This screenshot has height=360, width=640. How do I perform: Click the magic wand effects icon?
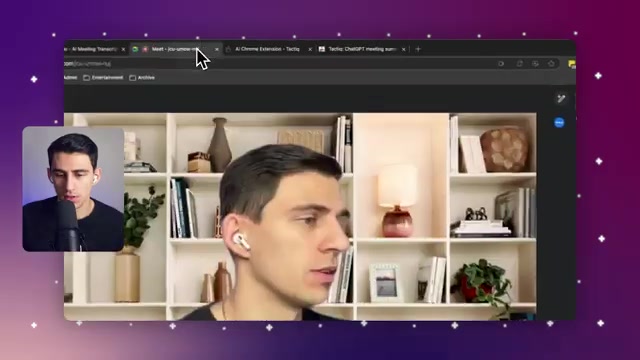(x=561, y=98)
